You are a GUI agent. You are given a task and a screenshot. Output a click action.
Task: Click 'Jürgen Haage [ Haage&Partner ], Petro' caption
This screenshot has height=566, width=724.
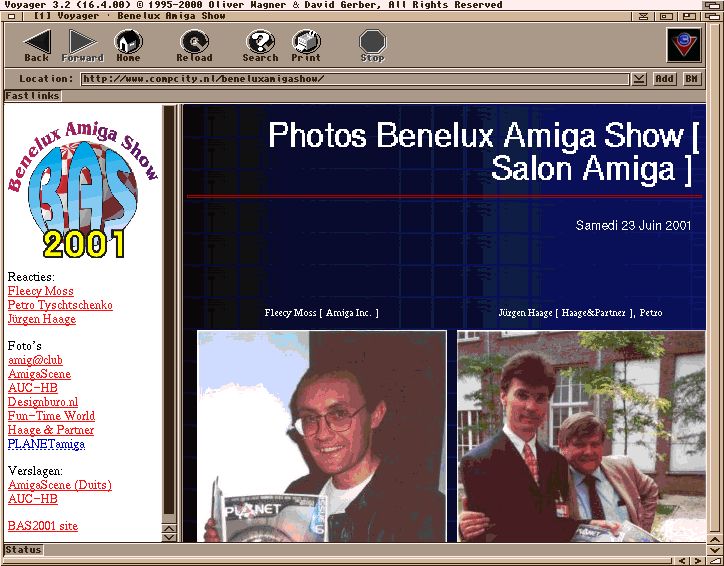point(580,313)
